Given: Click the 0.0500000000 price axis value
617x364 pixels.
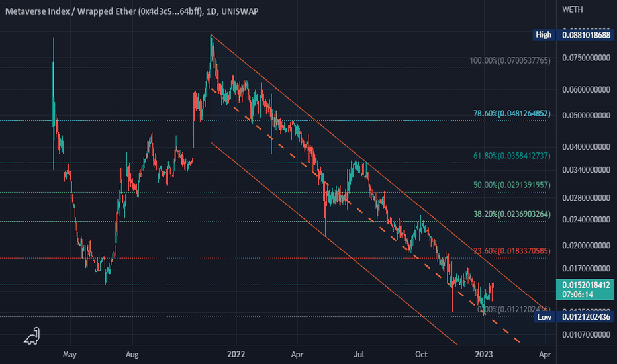Looking at the screenshot, I should click(586, 116).
